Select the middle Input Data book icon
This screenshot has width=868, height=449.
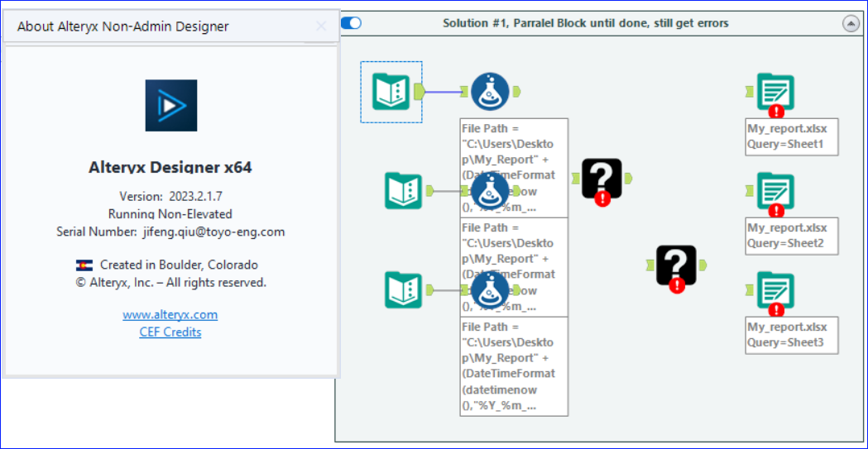(404, 191)
